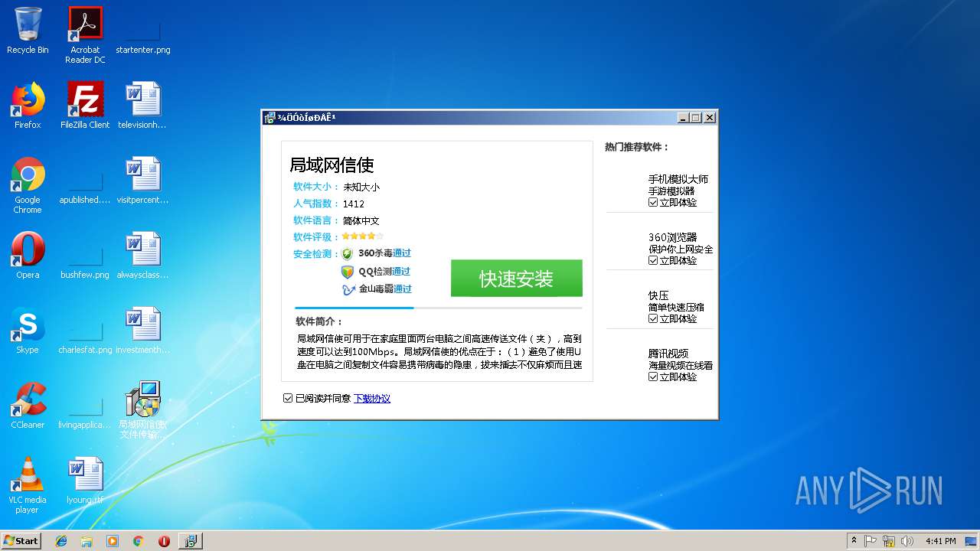The image size is (980, 551).
Task: Open the media player taskbar icon
Action: click(113, 541)
